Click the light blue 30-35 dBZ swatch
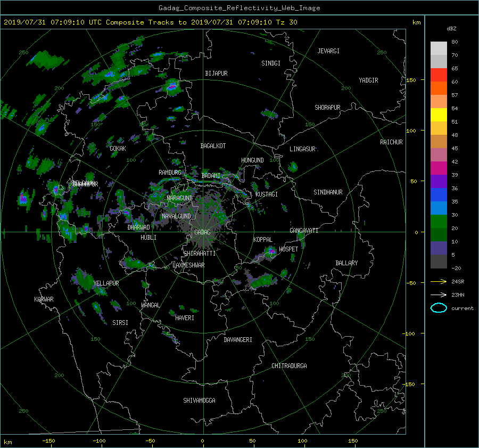Image resolution: width=479 pixels, height=448 pixels. [439, 208]
